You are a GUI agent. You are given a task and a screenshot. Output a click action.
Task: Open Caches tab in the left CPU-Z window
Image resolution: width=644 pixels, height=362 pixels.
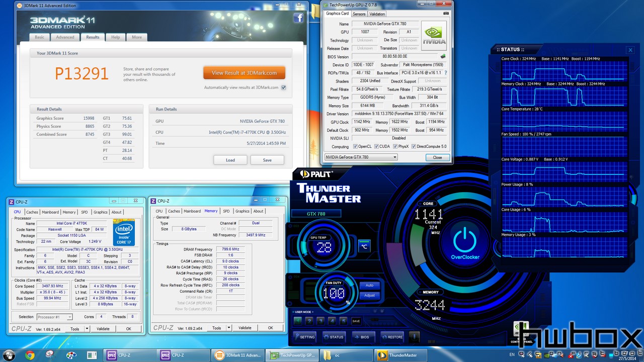[32, 212]
